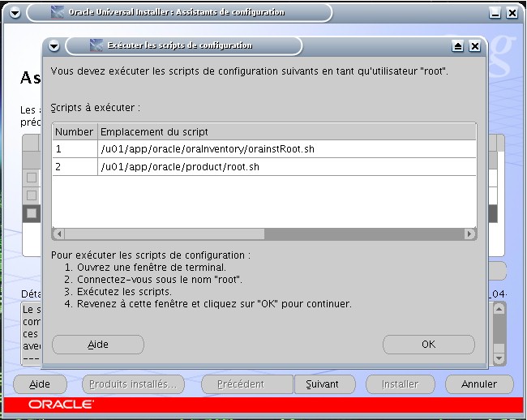Select the orainstRoot.sh script row
The width and height of the screenshot is (527, 420).
tap(264, 149)
